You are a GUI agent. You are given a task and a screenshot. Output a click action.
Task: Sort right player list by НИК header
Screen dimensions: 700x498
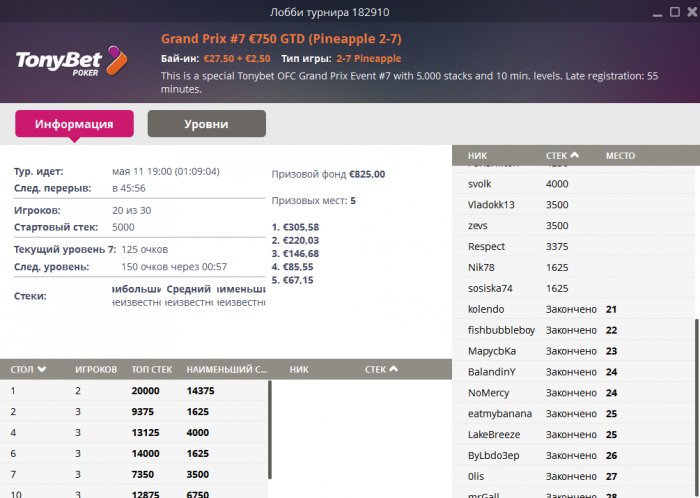click(478, 156)
